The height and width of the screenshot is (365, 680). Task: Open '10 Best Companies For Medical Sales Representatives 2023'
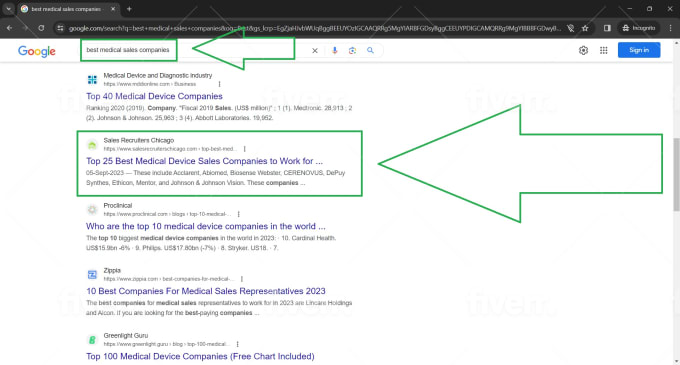206,291
